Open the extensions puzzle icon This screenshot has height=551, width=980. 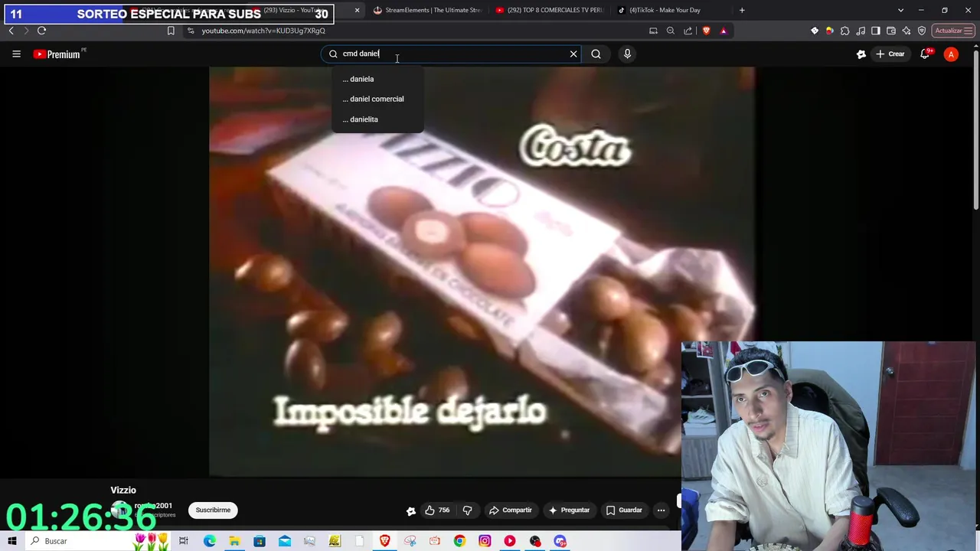[x=845, y=31]
